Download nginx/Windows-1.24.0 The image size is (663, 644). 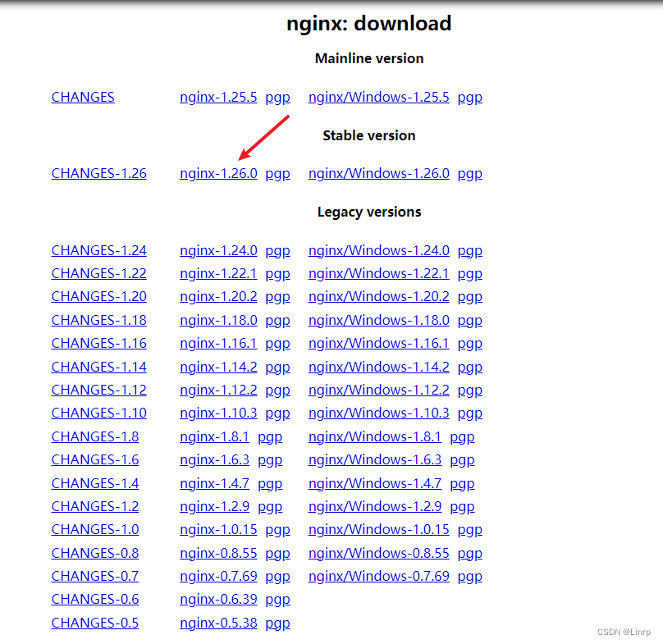[x=379, y=250]
